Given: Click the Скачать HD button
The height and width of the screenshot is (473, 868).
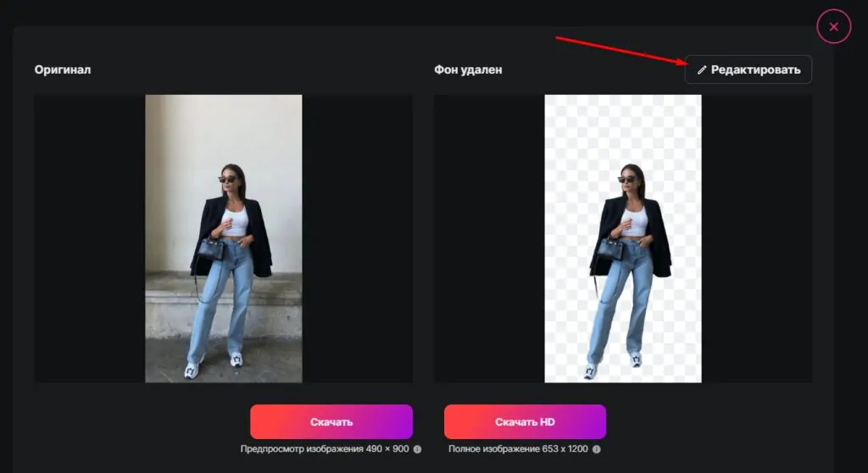Looking at the screenshot, I should click(x=525, y=421).
